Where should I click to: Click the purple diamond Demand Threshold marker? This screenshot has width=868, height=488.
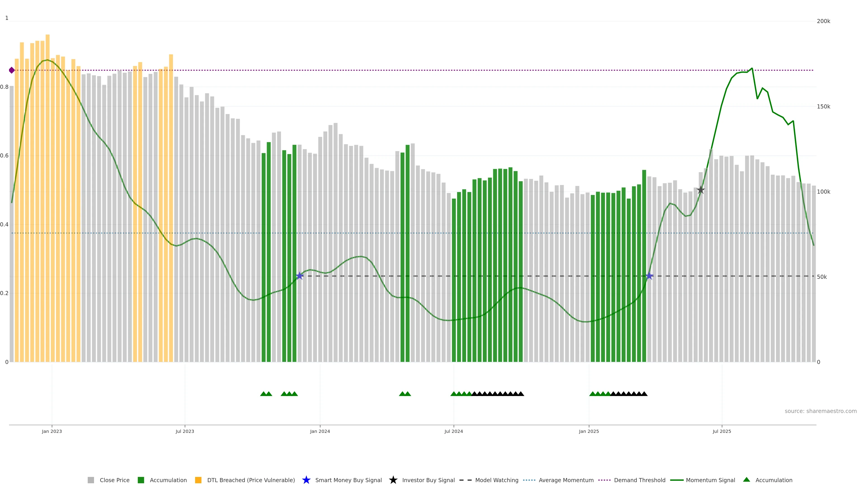tap(12, 70)
